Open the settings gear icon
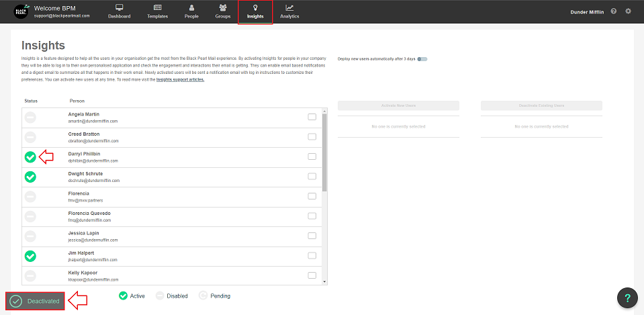The height and width of the screenshot is (315, 644). tap(629, 11)
